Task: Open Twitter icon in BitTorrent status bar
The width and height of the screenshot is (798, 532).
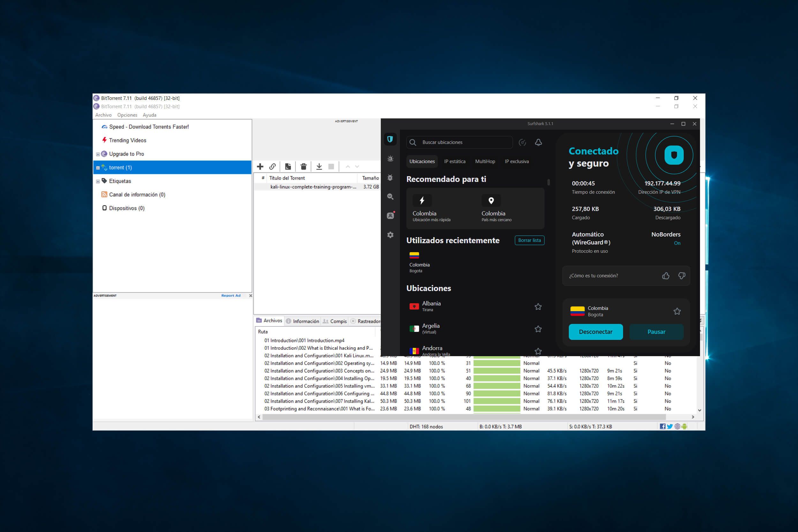Action: pyautogui.click(x=670, y=426)
